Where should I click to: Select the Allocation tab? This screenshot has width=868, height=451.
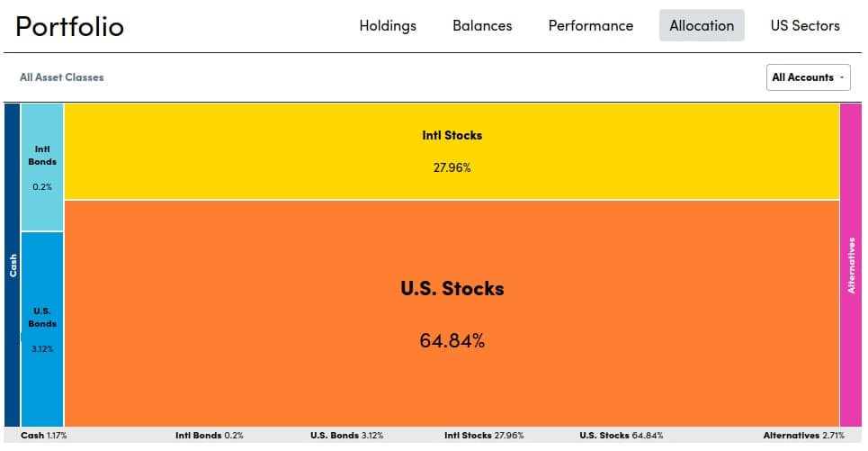pyautogui.click(x=702, y=25)
